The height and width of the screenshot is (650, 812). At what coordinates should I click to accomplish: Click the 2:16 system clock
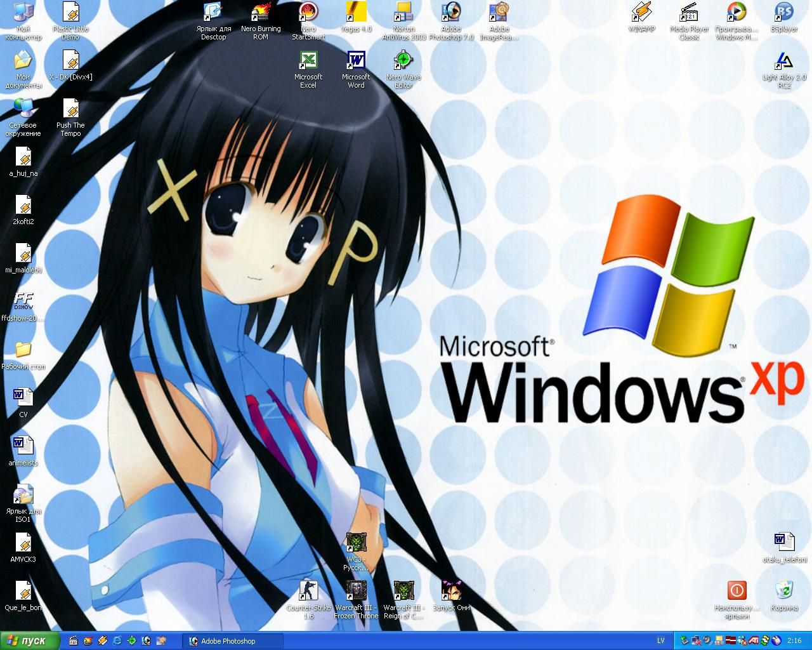pos(795,640)
